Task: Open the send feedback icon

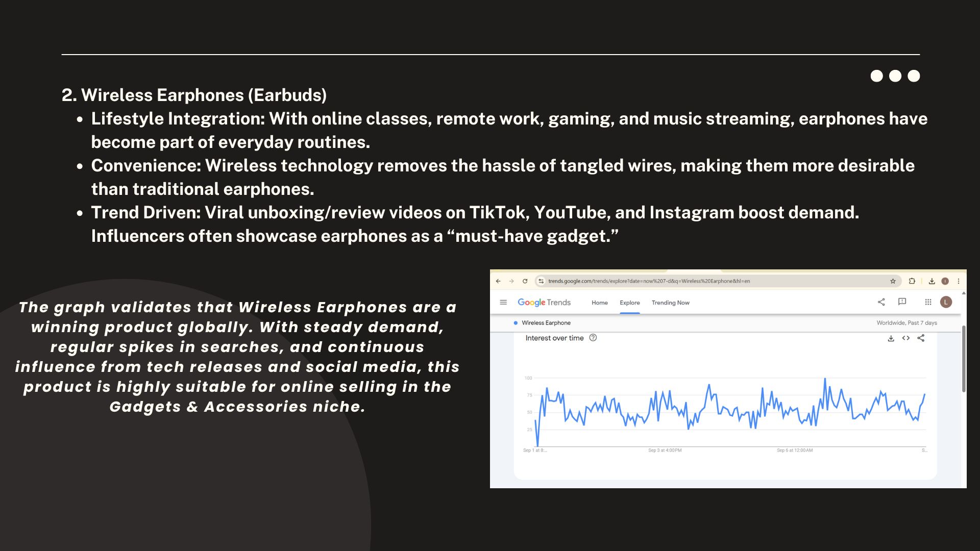Action: [902, 302]
